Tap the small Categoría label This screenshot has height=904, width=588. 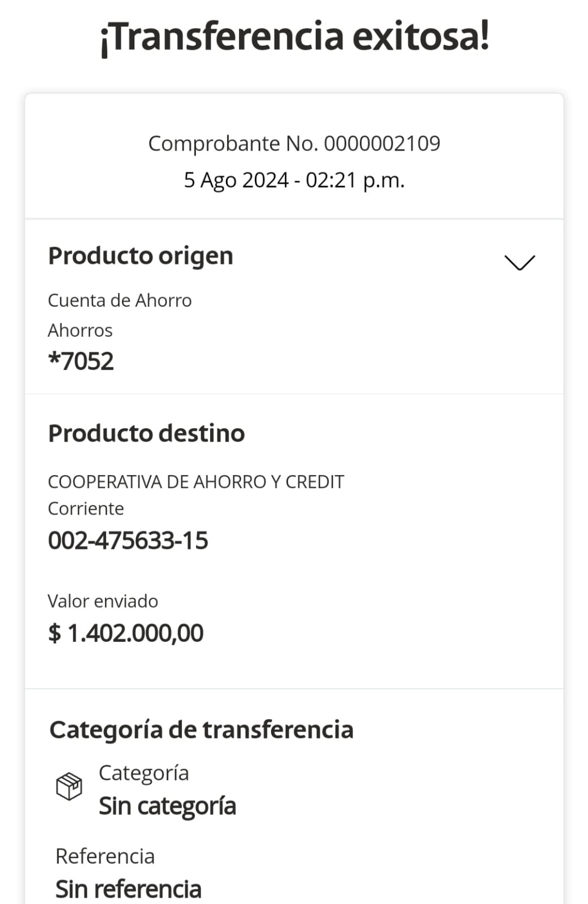(x=144, y=773)
